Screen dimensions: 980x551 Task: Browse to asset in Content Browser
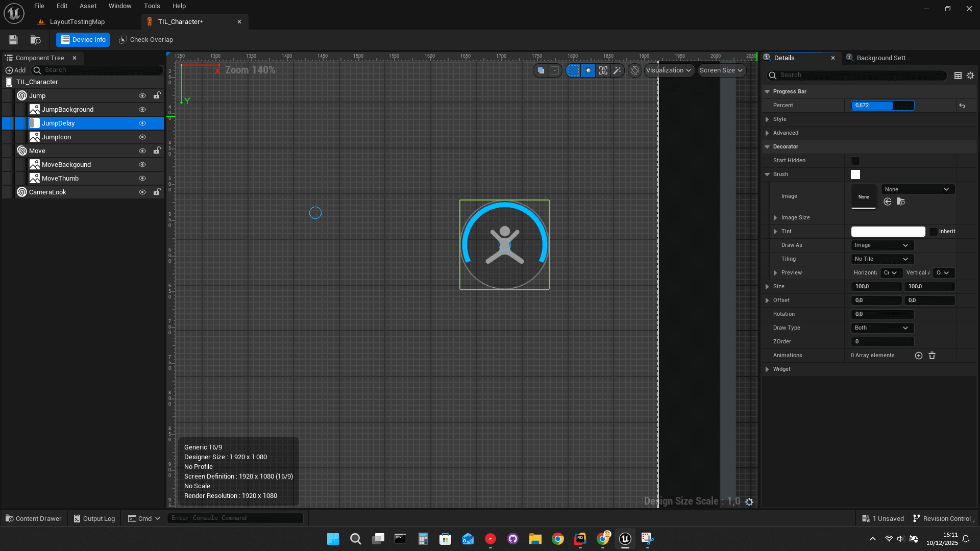[35, 40]
